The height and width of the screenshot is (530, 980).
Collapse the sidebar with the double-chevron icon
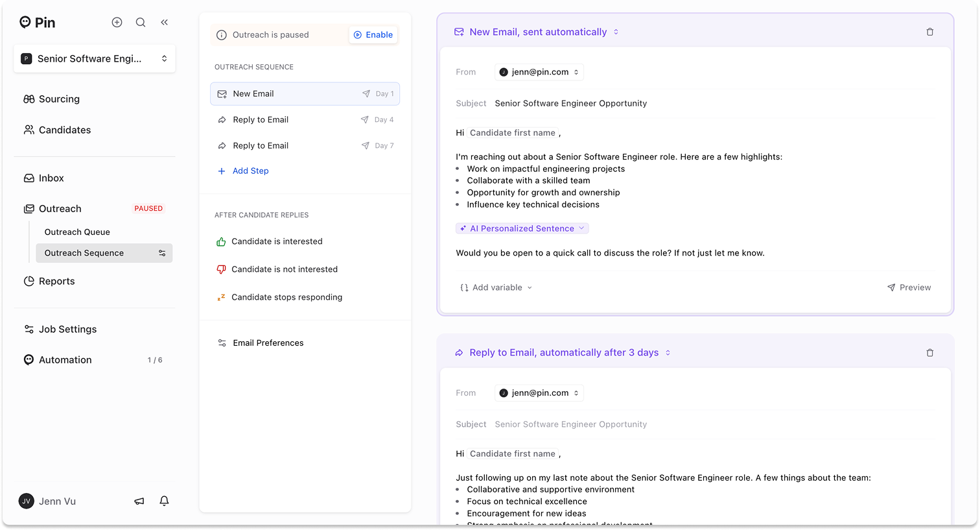(165, 22)
